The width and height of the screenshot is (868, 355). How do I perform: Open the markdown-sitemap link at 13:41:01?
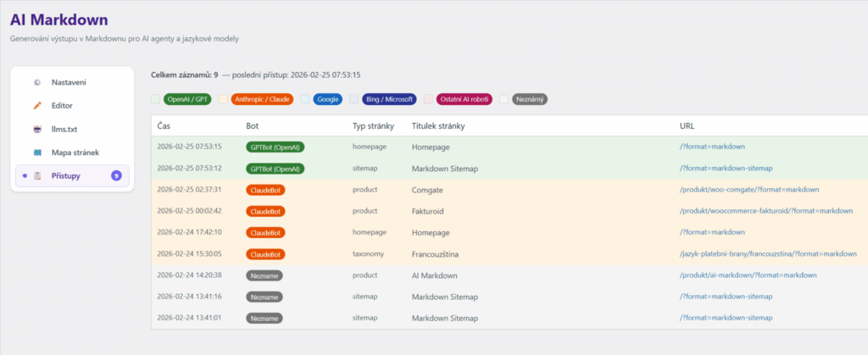coord(726,318)
